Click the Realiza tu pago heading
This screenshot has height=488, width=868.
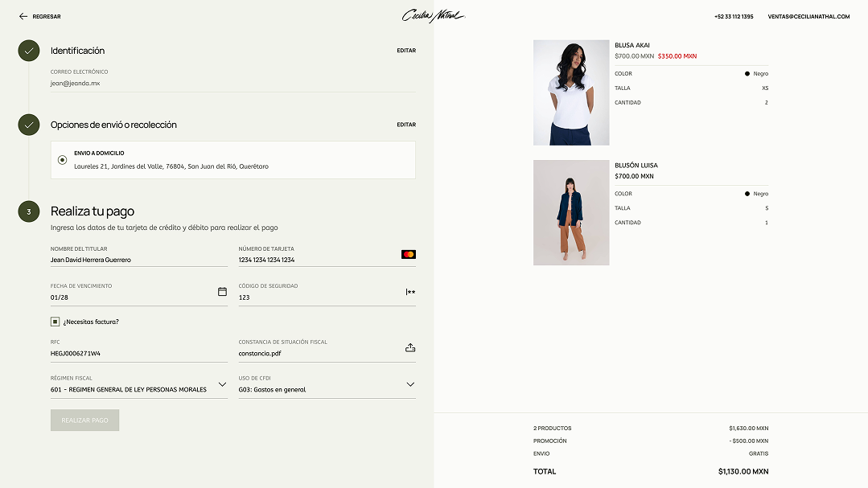pos(93,211)
